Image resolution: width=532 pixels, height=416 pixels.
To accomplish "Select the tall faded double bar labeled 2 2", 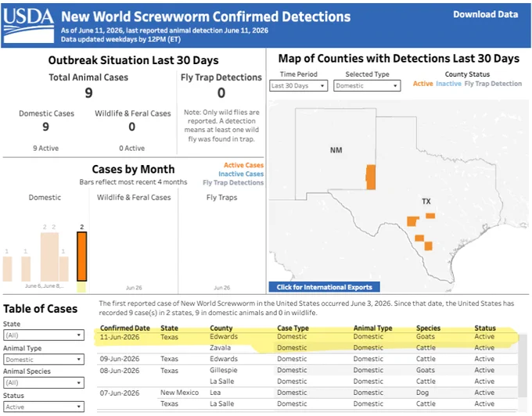I will click(49, 256).
